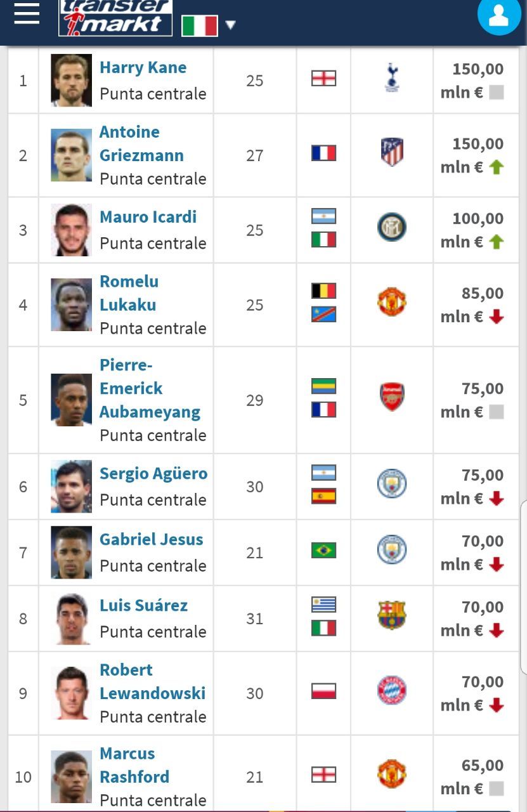Click Romelu Lukaku's portrait thumbnail
Screen dimensions: 527x812
(71, 305)
